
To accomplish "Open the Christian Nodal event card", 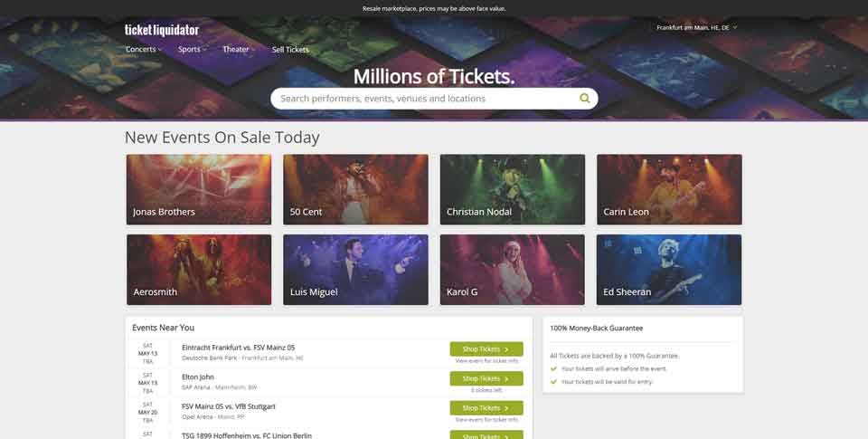I will [x=512, y=189].
